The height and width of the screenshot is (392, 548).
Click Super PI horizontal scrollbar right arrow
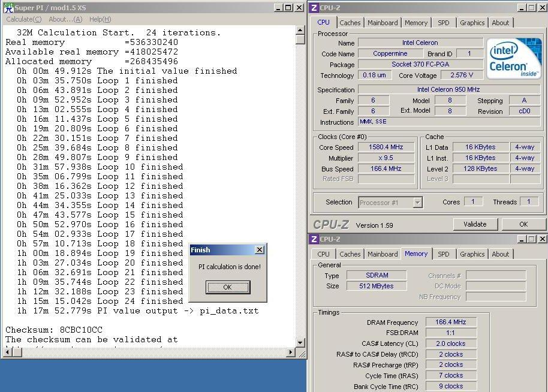tap(290, 352)
